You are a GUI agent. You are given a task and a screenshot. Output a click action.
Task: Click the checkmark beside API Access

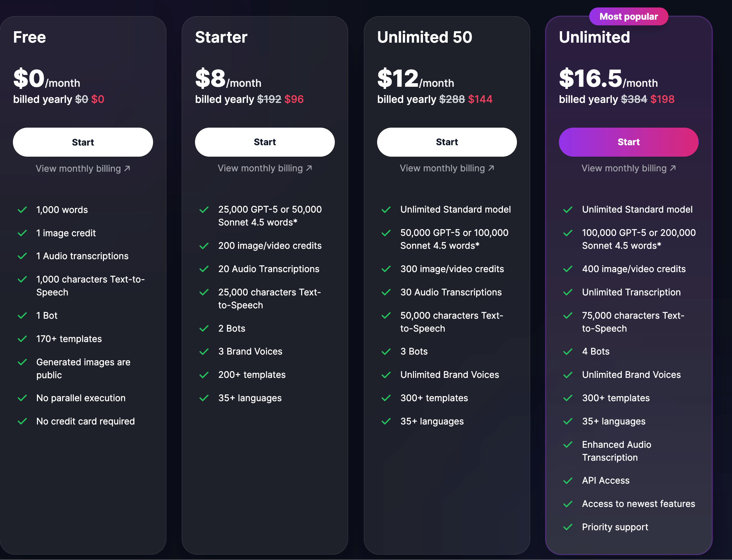pos(568,481)
